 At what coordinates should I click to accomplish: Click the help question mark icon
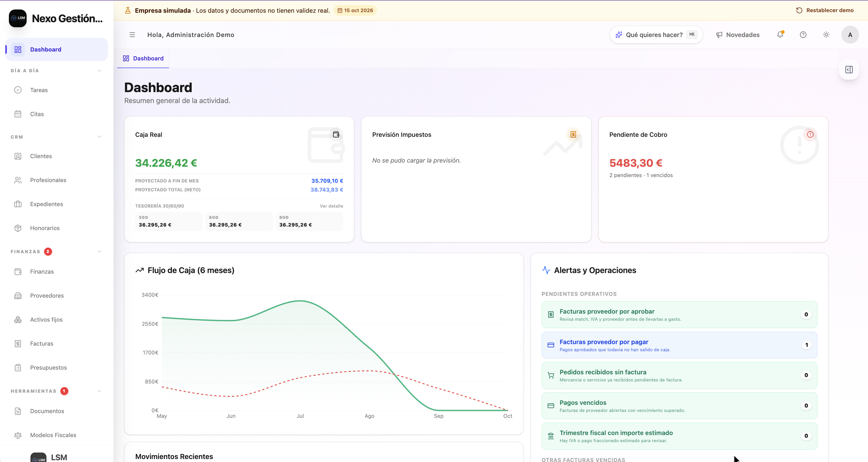(x=803, y=35)
